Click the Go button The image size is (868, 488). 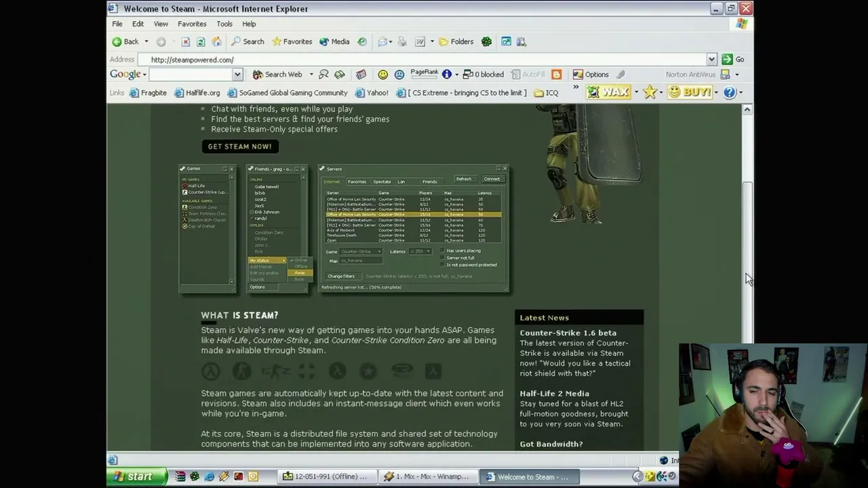pos(733,60)
